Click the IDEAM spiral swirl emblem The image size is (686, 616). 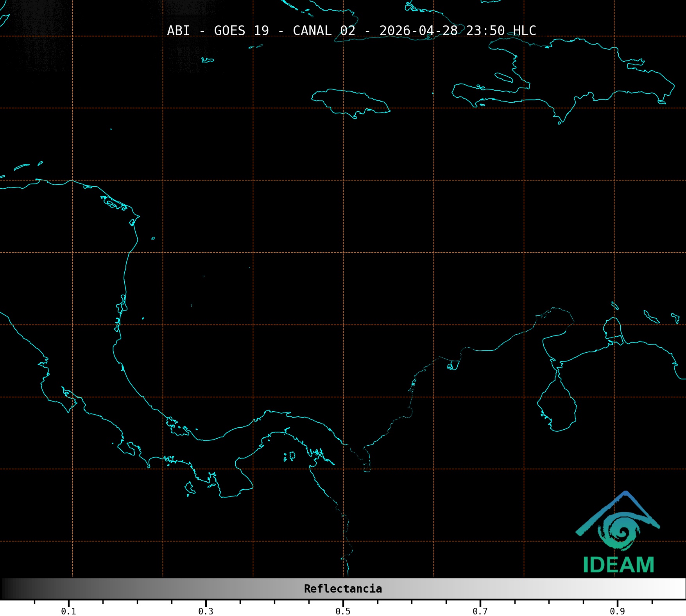click(619, 530)
